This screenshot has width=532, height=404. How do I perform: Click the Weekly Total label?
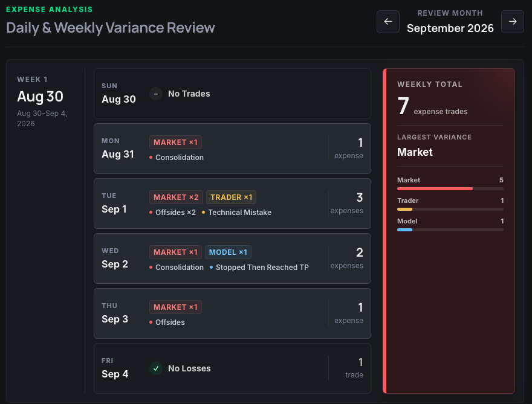430,85
